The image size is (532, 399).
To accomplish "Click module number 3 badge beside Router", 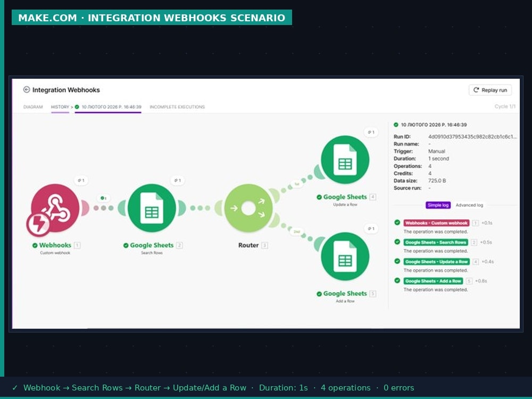I will click(265, 245).
